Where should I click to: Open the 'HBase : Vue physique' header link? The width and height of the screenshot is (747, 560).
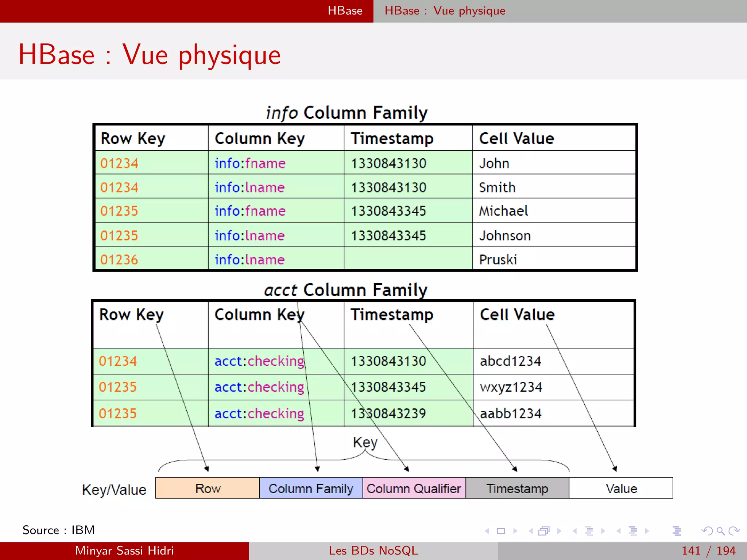[x=445, y=11]
